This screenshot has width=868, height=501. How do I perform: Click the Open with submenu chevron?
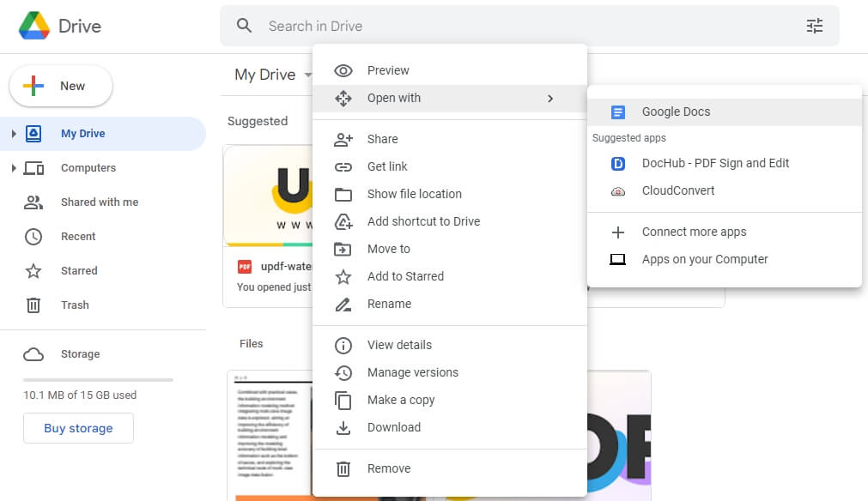tap(549, 99)
